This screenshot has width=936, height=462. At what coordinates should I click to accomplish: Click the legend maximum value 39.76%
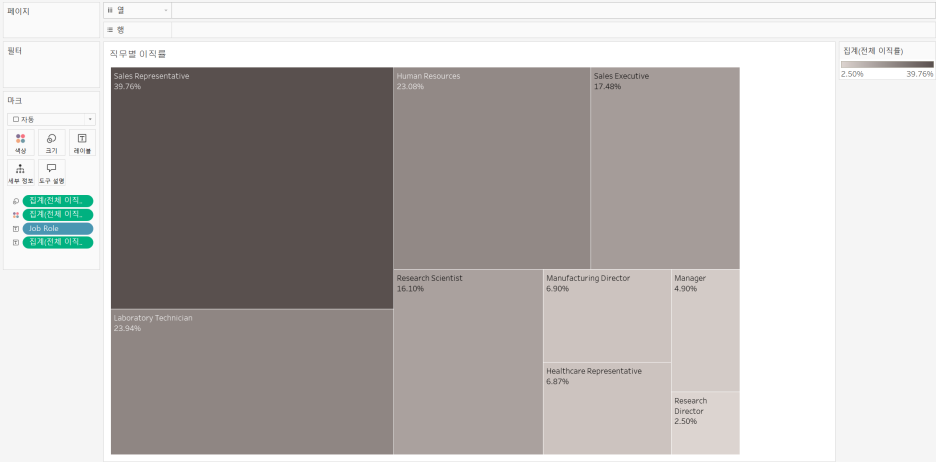[919, 74]
